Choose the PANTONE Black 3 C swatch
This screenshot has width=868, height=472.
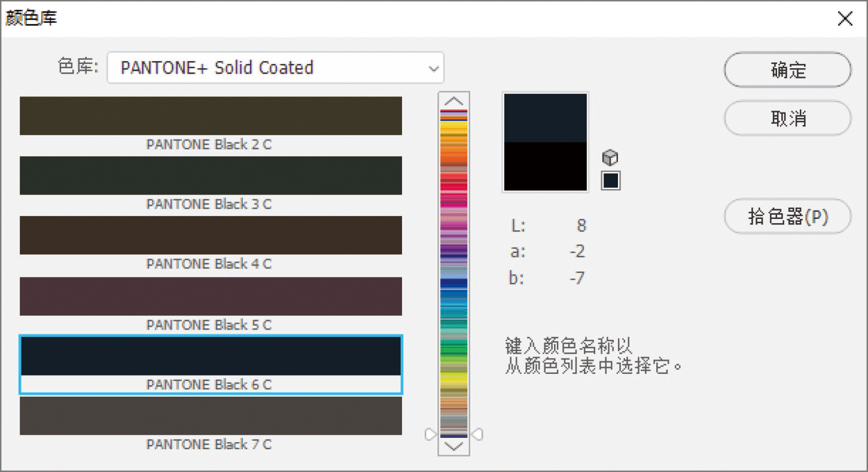211,176
